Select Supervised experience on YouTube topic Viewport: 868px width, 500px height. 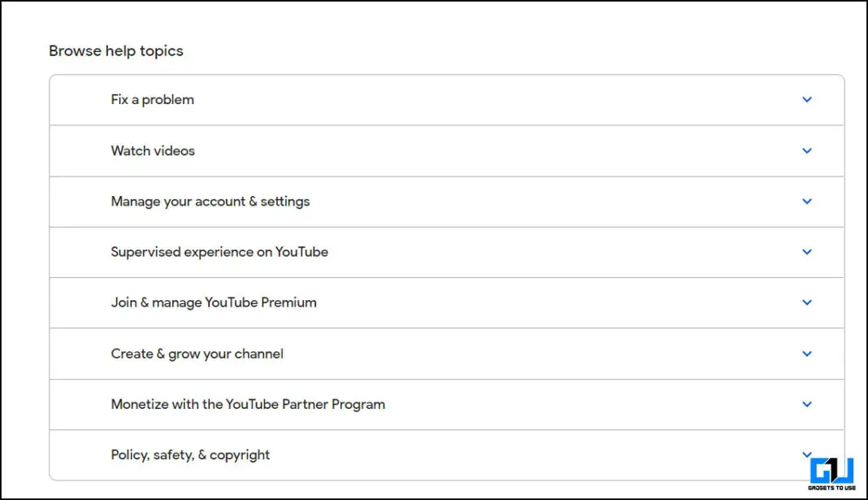[x=219, y=251]
